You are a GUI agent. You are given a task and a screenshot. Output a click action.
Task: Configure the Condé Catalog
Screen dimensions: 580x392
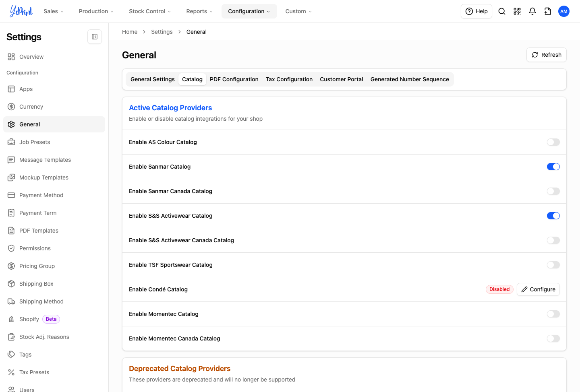point(538,289)
